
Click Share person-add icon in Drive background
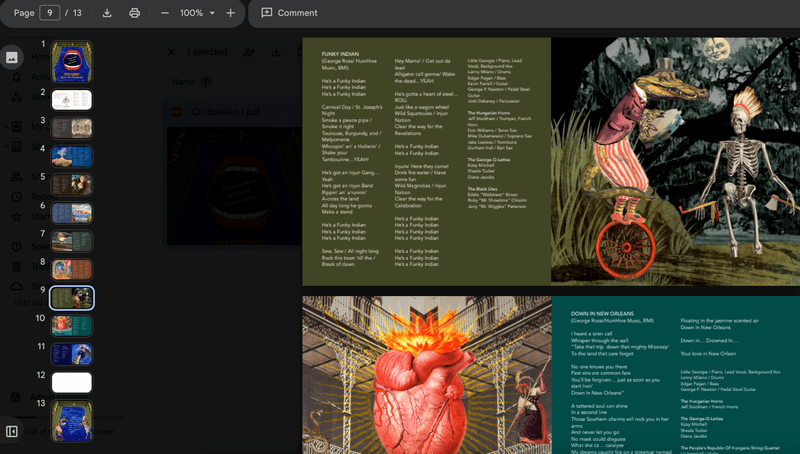[249, 52]
